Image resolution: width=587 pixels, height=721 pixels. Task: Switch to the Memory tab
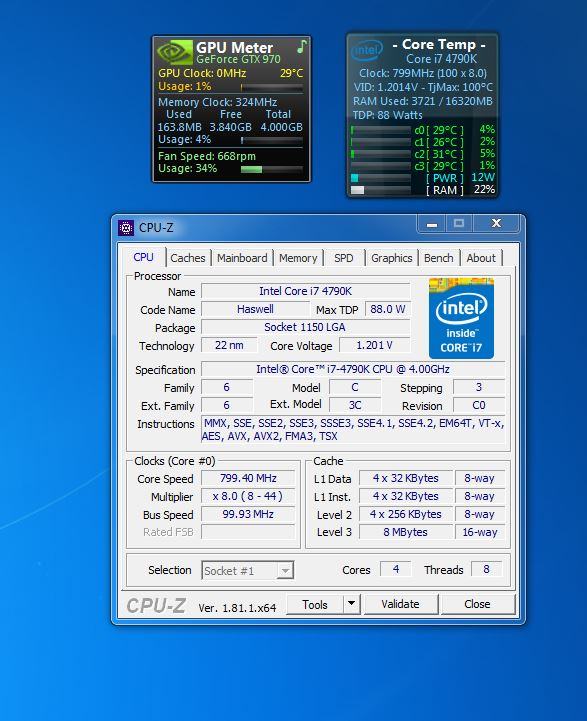click(298, 258)
